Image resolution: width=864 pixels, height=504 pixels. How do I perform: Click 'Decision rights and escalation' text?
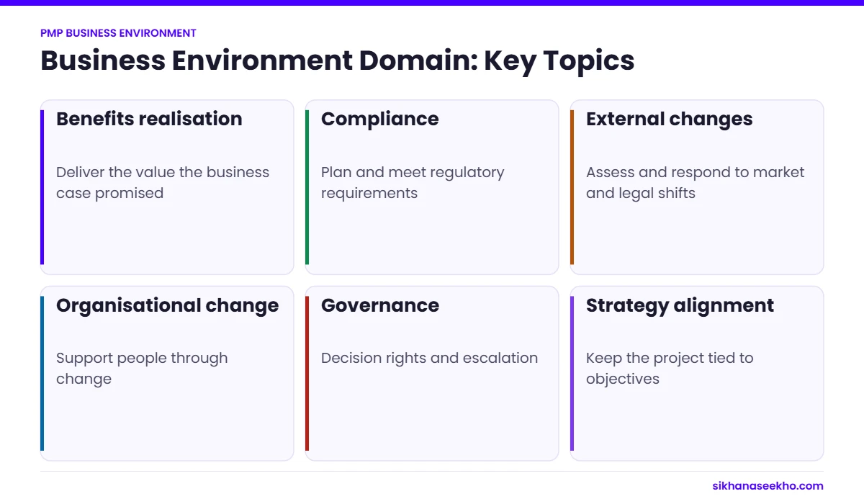click(x=429, y=358)
